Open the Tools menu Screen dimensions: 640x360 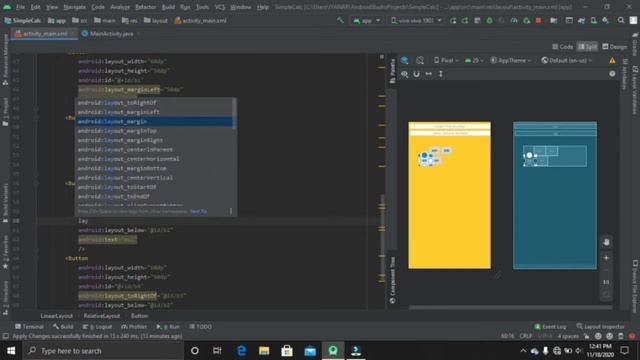coord(202,7)
